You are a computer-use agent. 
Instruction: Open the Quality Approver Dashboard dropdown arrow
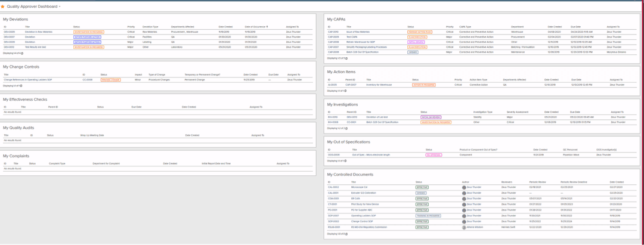[60, 7]
